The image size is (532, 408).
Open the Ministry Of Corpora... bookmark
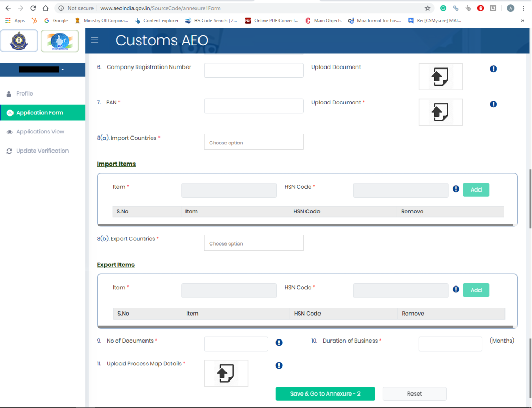point(101,21)
